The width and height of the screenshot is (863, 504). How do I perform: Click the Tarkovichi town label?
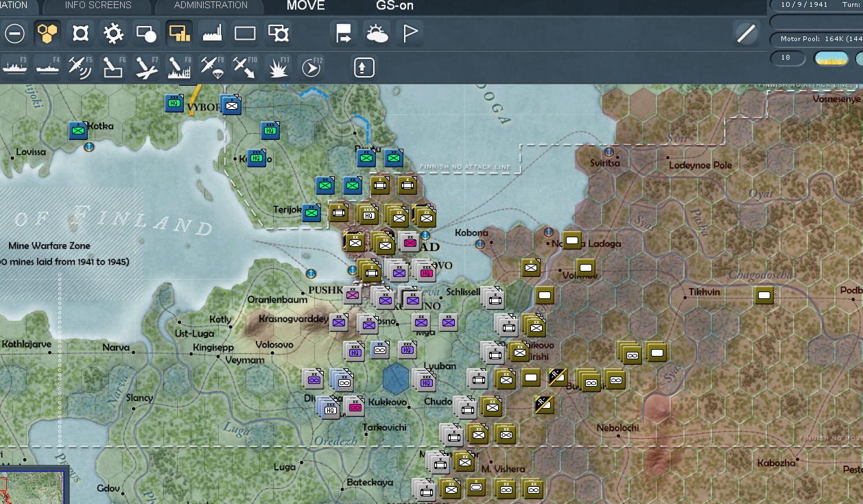384,427
